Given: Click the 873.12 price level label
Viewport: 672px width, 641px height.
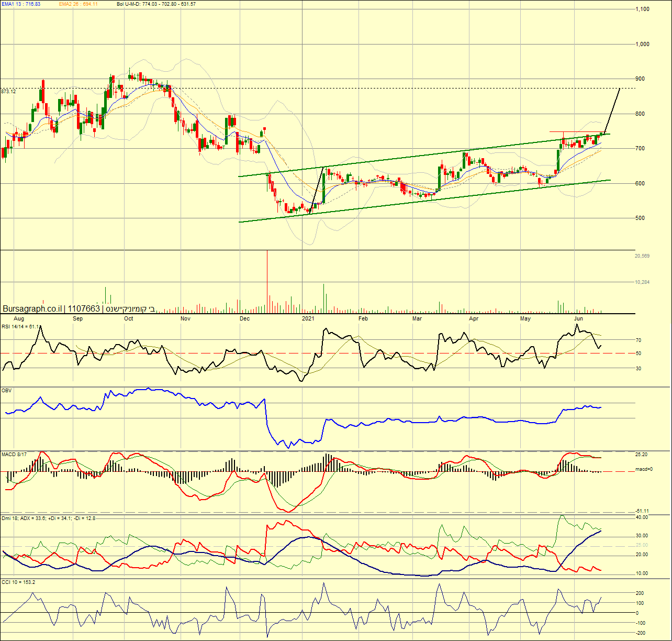Looking at the screenshot, I should point(8,92).
